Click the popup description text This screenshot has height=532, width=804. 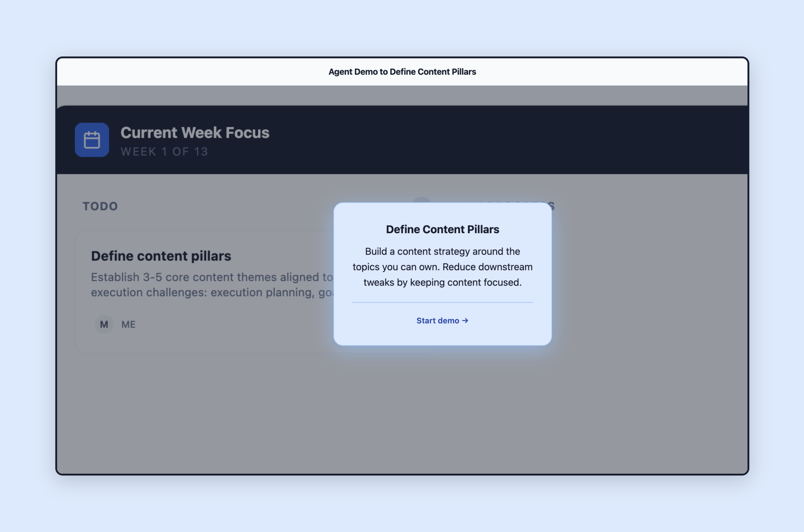pyautogui.click(x=442, y=267)
